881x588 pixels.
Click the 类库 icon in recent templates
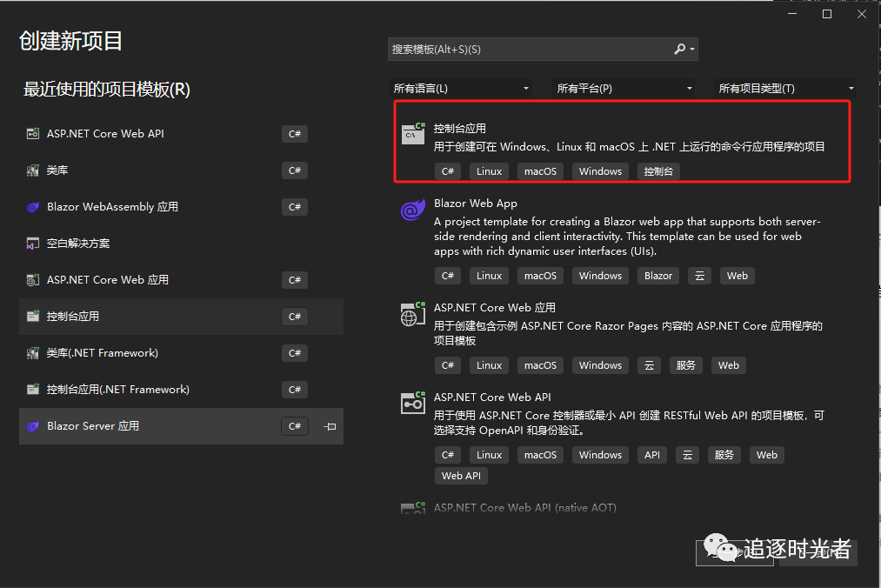tap(33, 170)
